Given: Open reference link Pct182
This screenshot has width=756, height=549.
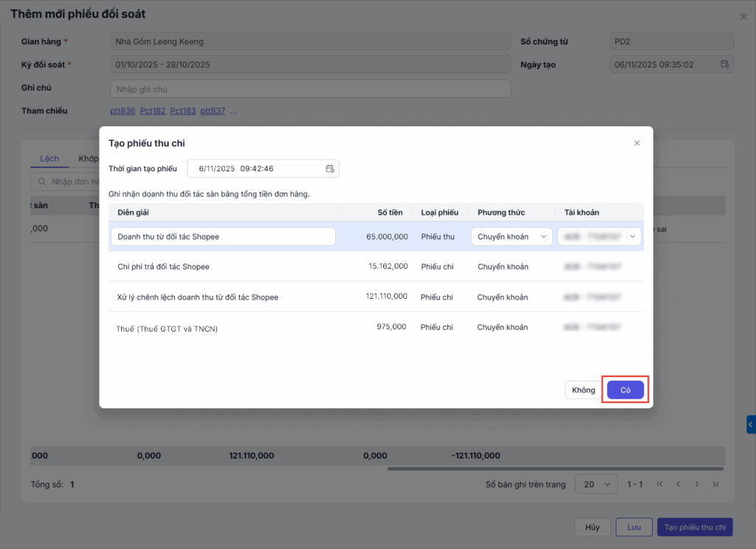Looking at the screenshot, I should point(153,111).
